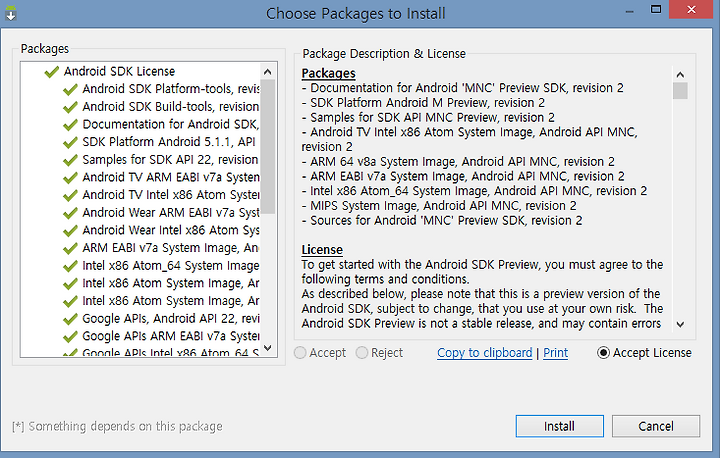Choose the Accept License radio option

coord(603,353)
